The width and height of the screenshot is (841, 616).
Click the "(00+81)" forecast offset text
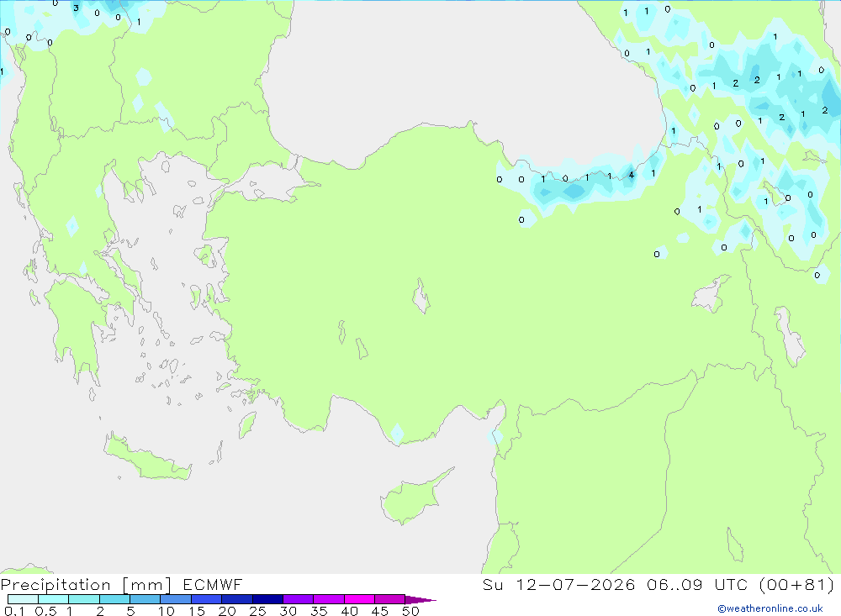(x=797, y=584)
